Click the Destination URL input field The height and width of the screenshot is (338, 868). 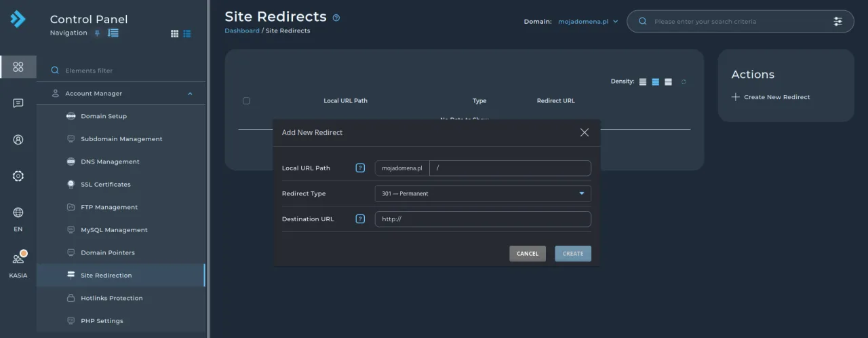(482, 219)
